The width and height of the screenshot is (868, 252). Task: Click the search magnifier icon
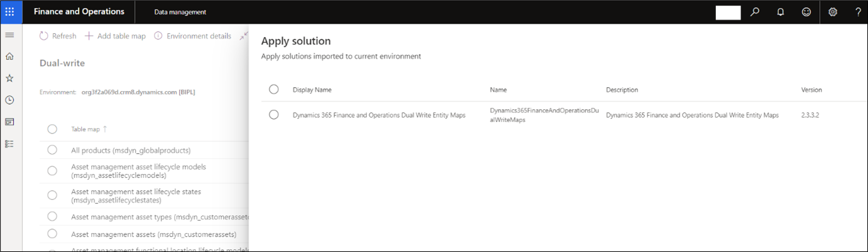coord(755,12)
